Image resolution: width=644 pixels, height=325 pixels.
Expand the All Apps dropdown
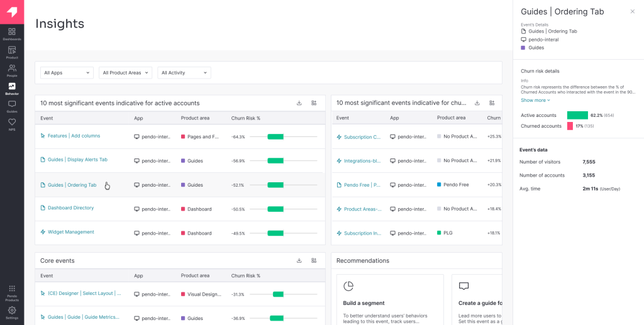click(x=67, y=73)
